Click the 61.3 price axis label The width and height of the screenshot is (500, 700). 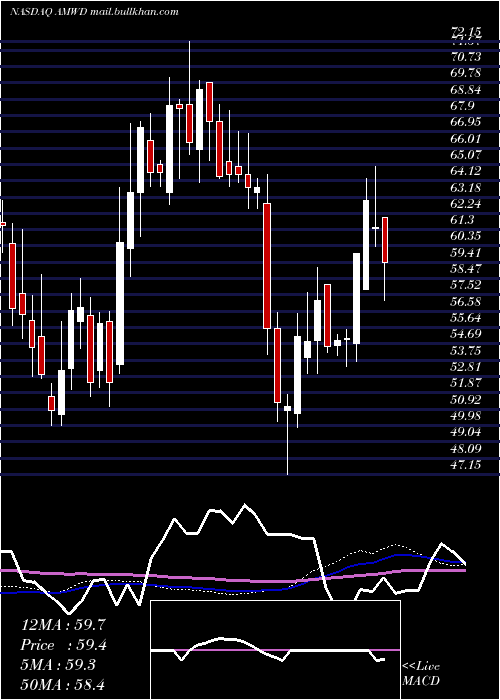462,220
